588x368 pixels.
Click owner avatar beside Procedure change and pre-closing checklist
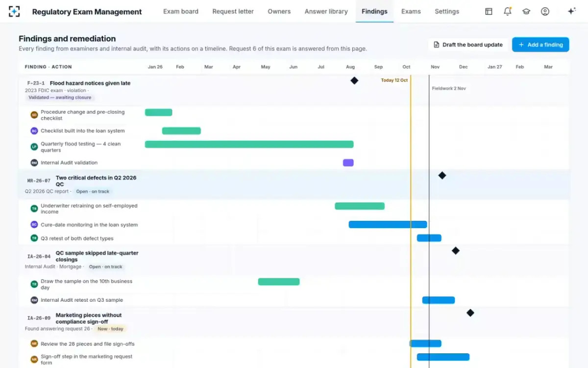click(x=34, y=115)
